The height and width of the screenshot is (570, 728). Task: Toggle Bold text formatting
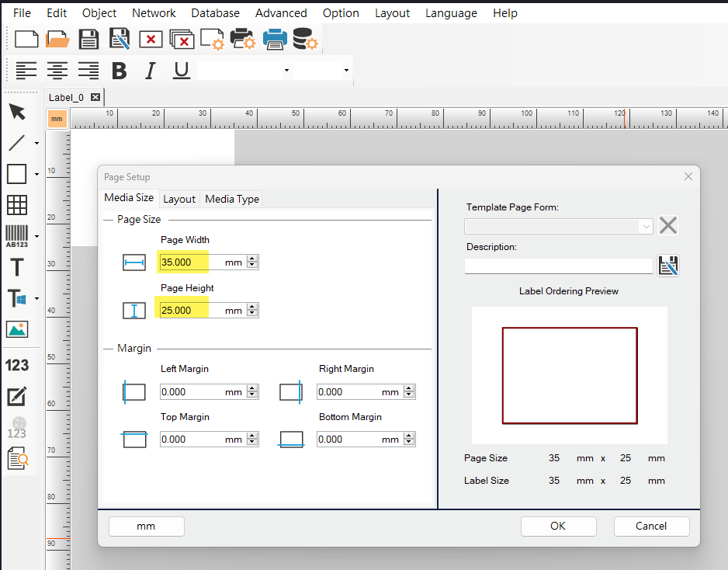click(x=119, y=71)
